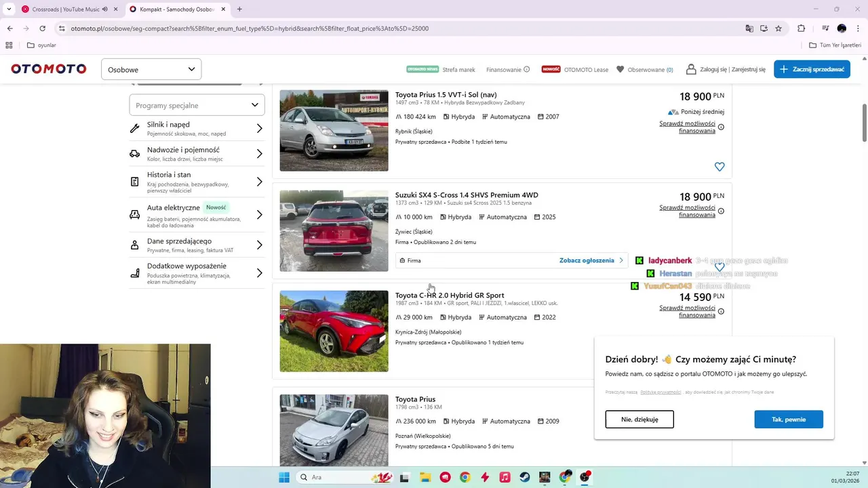The width and height of the screenshot is (868, 488).
Task: Open the new tab plus button
Action: pyautogui.click(x=239, y=9)
